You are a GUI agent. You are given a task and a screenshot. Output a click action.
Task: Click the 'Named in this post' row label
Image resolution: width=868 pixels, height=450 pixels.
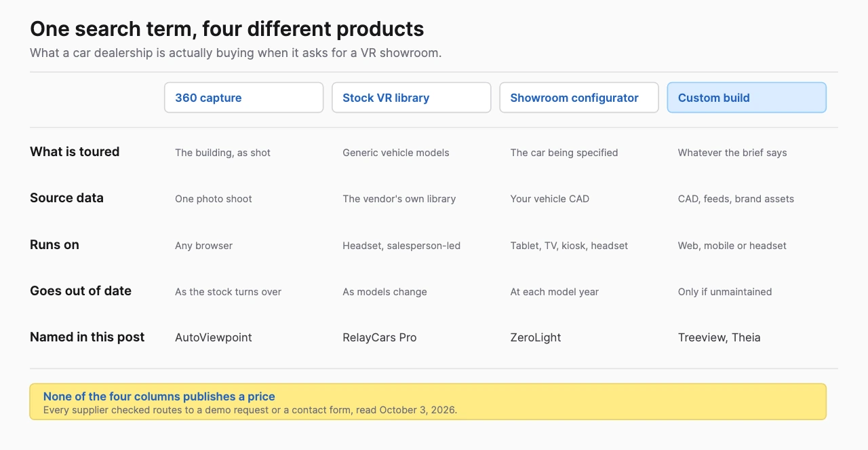87,337
